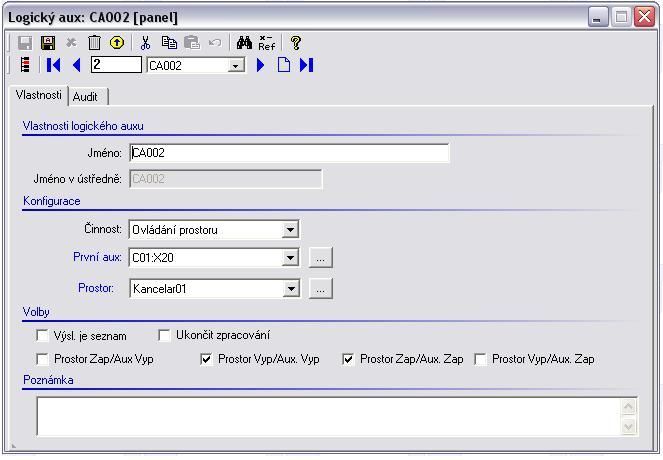Select the Vlastnosti tab

pyautogui.click(x=39, y=95)
